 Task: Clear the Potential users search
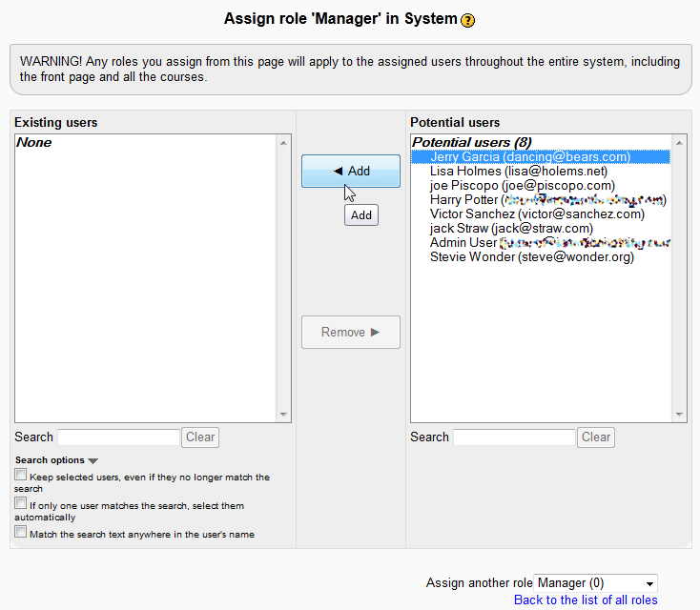[596, 437]
